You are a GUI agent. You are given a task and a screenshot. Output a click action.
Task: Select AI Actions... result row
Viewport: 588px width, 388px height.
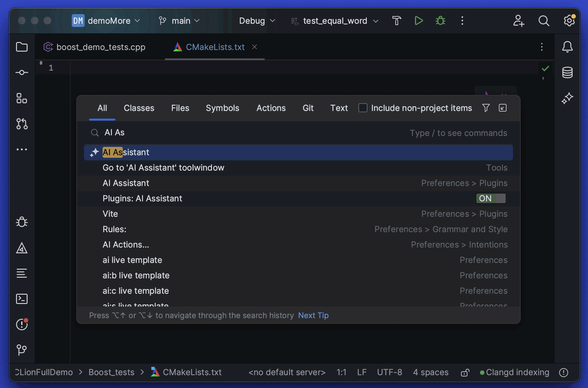pyautogui.click(x=298, y=245)
